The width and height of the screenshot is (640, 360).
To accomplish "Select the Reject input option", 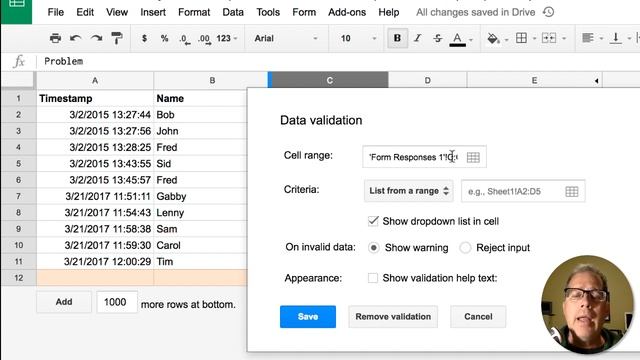I will [x=465, y=248].
